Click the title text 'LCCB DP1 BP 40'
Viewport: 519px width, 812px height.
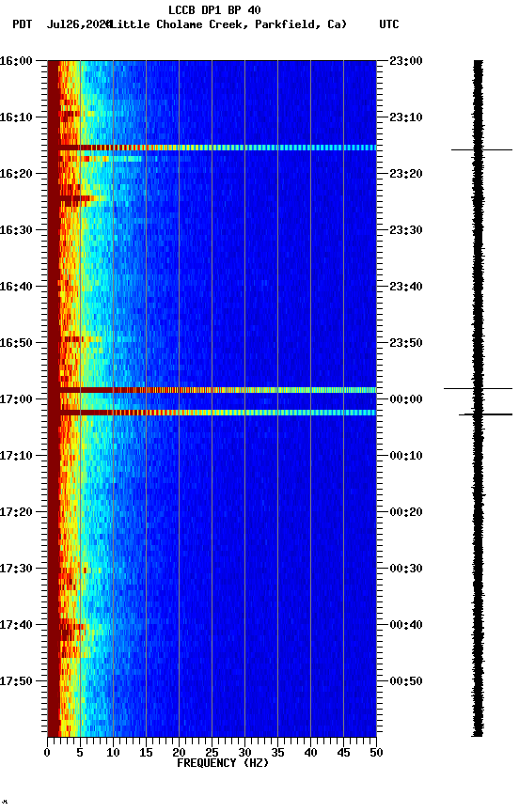214,9
